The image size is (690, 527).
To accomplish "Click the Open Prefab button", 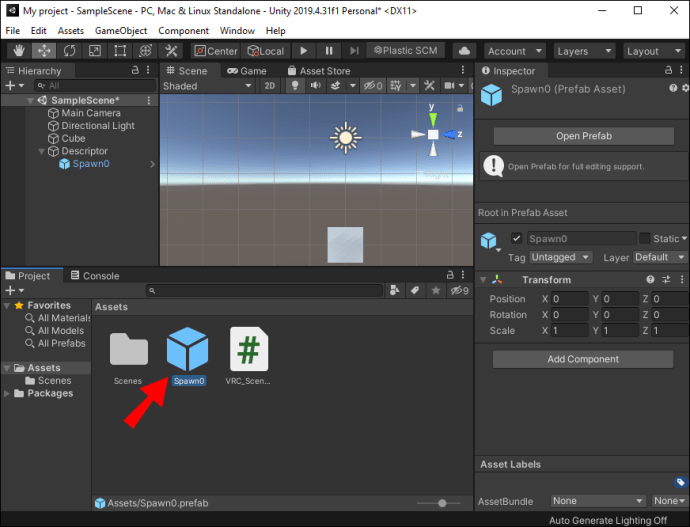I will (584, 136).
